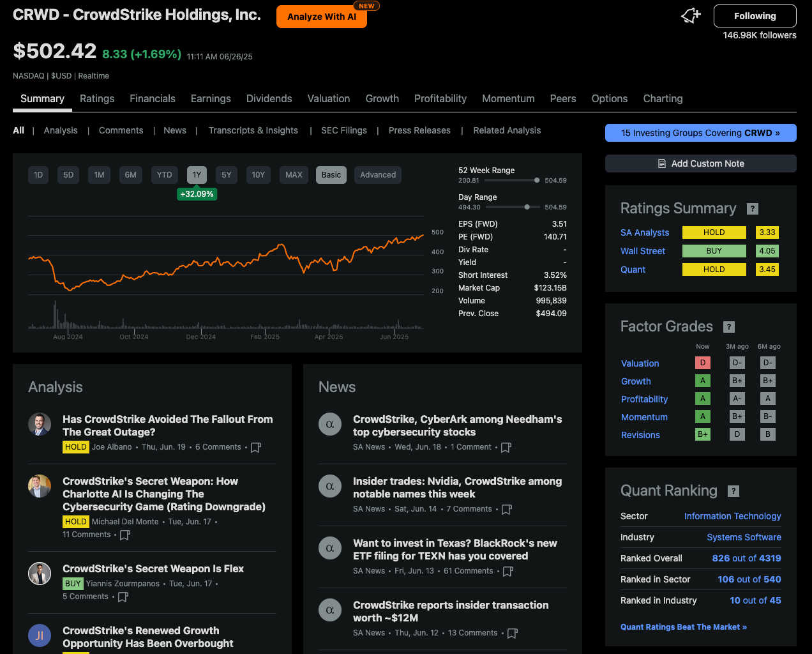812x654 pixels.
Task: Click the Following button
Action: [755, 16]
